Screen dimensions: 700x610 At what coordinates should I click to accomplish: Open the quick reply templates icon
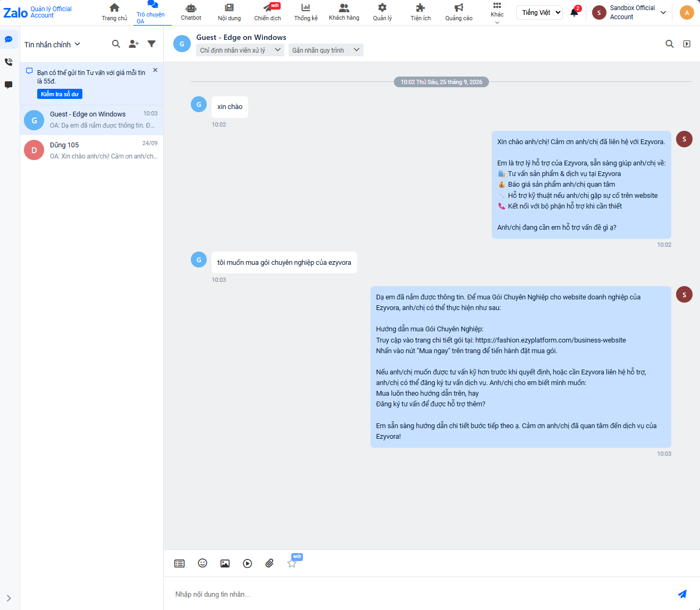click(x=180, y=563)
